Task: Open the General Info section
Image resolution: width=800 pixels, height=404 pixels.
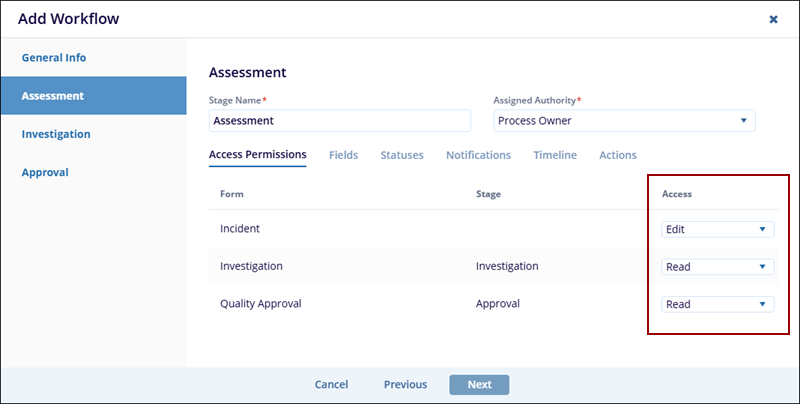Action: tap(54, 58)
